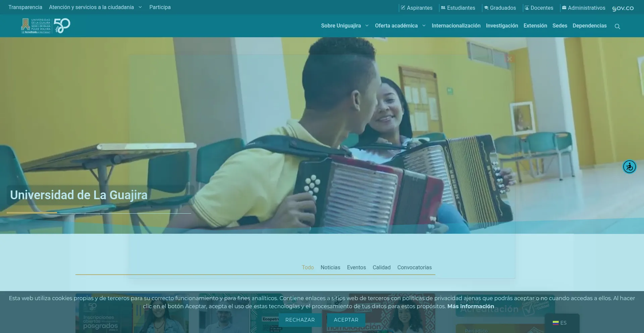The height and width of the screenshot is (333, 644).
Task: Open the Extensión menu item
Action: 535,25
